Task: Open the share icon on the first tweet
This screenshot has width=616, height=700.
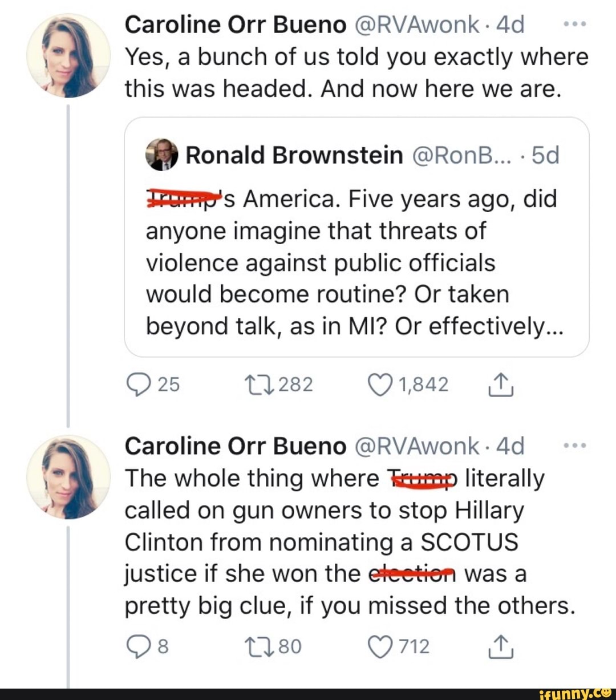Action: pos(501,384)
